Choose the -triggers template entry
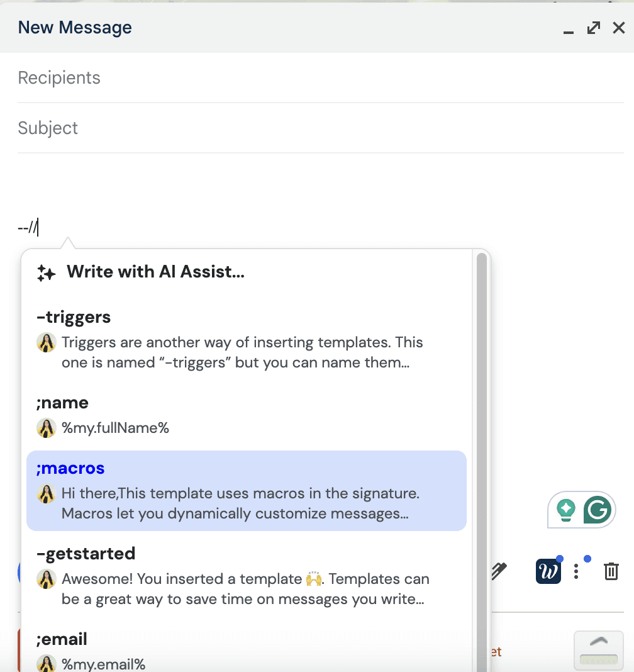Screen dimensions: 634x672 (247, 339)
